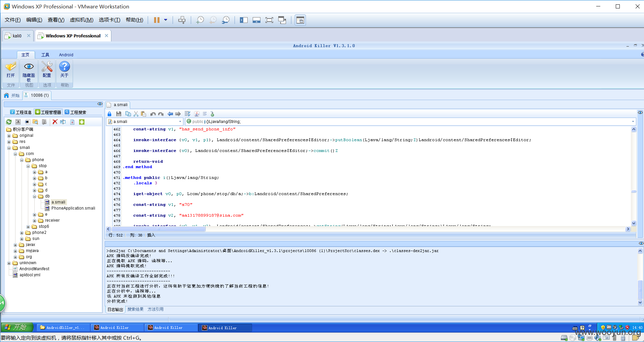Viewport: 644px width, 342px height.
Task: Delete selected file with red X
Action: point(55,122)
